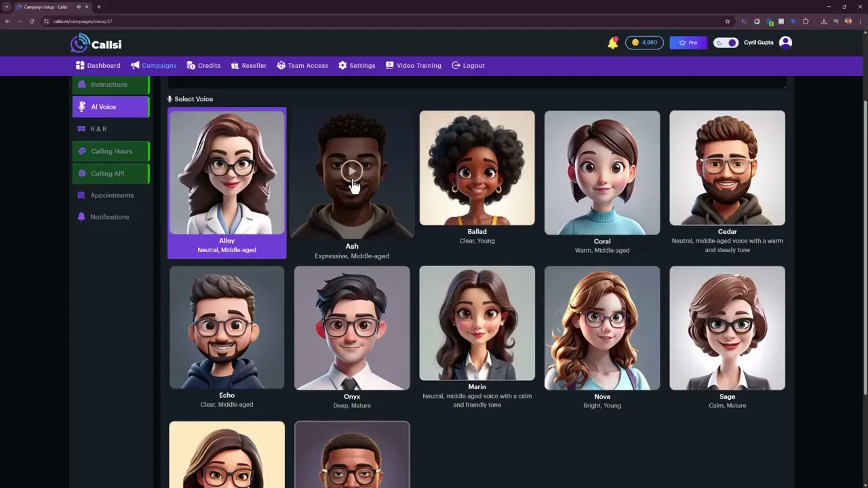
Task: Select the AI Voice sidebar step
Action: [111, 107]
